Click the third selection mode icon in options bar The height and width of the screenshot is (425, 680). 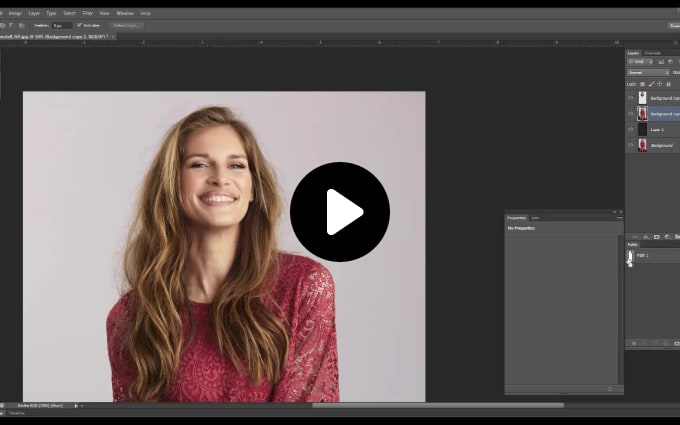click(21, 26)
